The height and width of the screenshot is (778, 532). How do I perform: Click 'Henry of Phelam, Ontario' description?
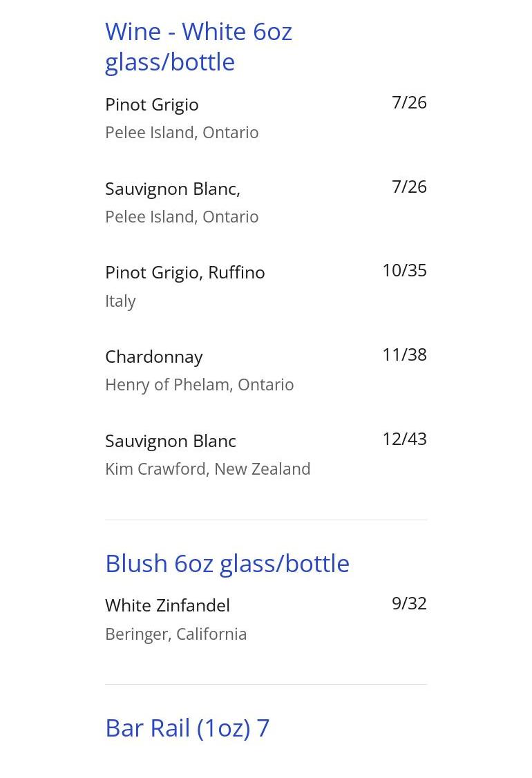tap(199, 384)
